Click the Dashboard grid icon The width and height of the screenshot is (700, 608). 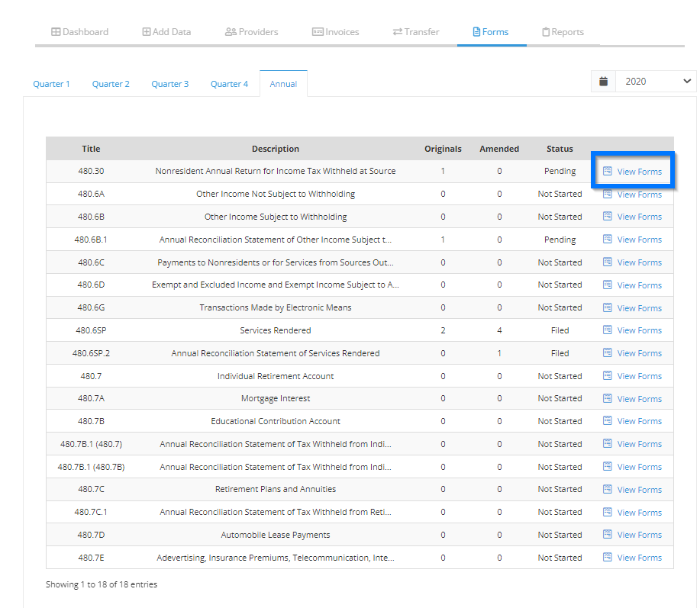point(56,32)
